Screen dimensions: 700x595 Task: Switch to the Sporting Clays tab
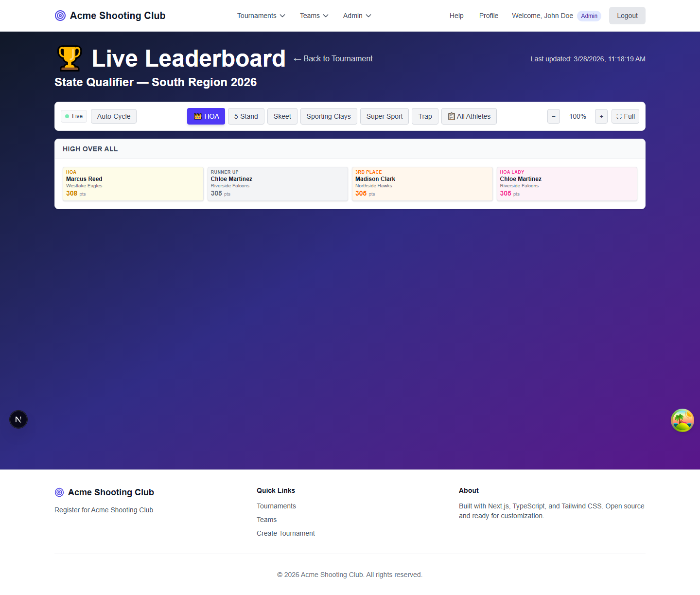pyautogui.click(x=329, y=116)
